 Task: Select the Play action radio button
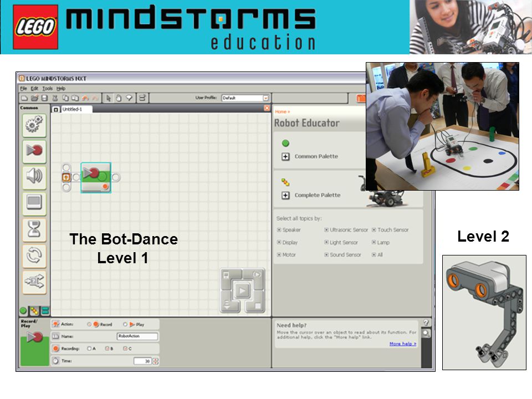coord(125,325)
